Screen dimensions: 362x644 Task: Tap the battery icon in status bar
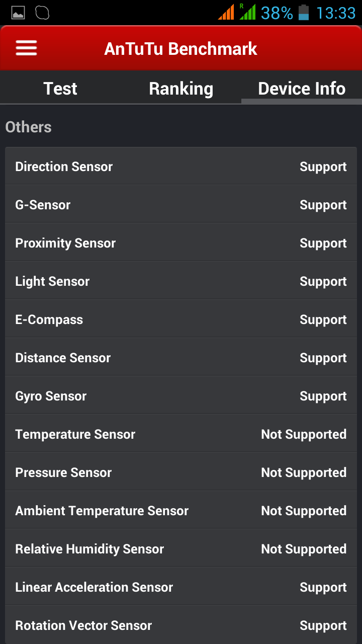tap(303, 12)
